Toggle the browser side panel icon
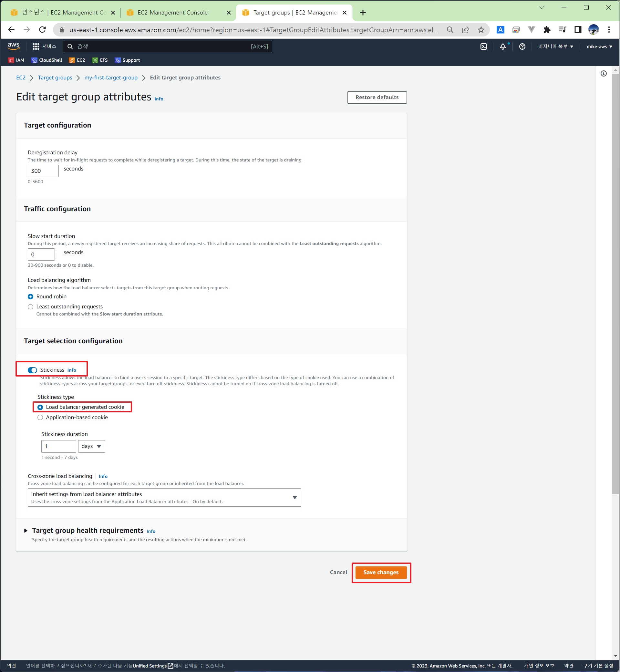Screen dimensions: 620x672 [578, 30]
